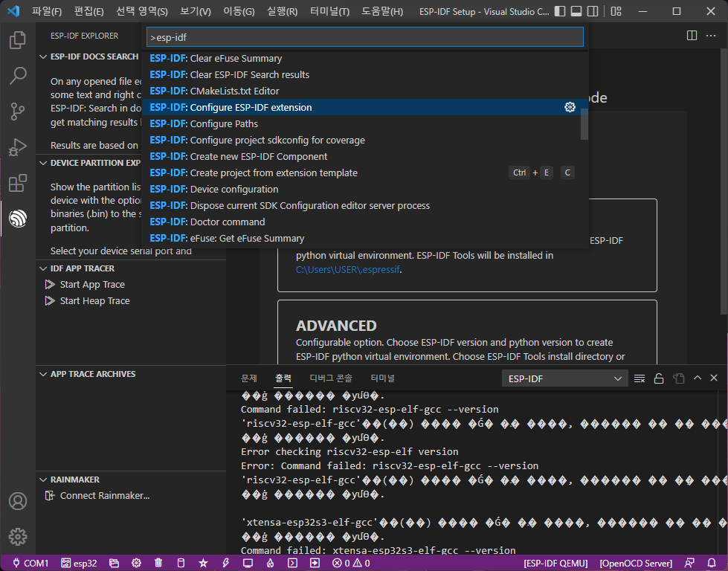
Task: Open the 보기(V) menu
Action: click(x=196, y=12)
